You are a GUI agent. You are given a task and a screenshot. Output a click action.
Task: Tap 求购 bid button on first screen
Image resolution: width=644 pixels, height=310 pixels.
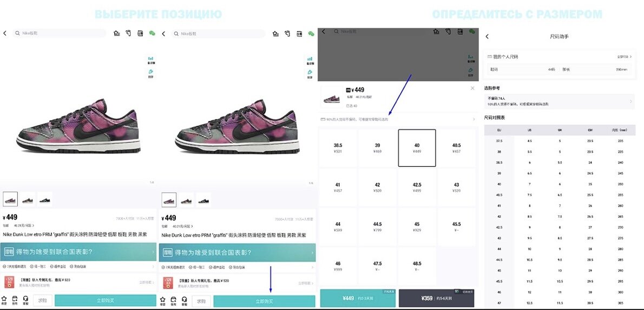(x=42, y=301)
